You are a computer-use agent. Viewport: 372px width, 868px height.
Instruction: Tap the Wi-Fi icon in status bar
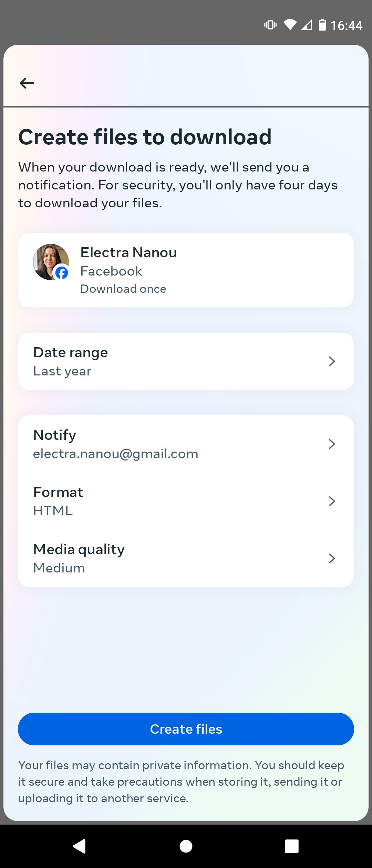[x=290, y=25]
